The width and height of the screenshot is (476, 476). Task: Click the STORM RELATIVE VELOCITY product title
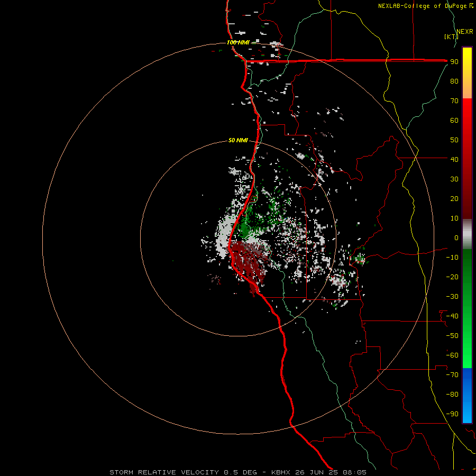click(164, 472)
